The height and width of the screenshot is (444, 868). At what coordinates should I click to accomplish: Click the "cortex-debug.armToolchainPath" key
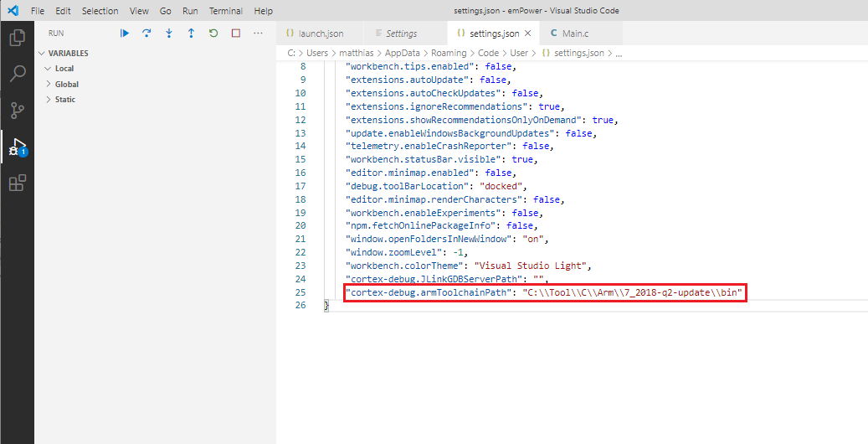click(429, 292)
